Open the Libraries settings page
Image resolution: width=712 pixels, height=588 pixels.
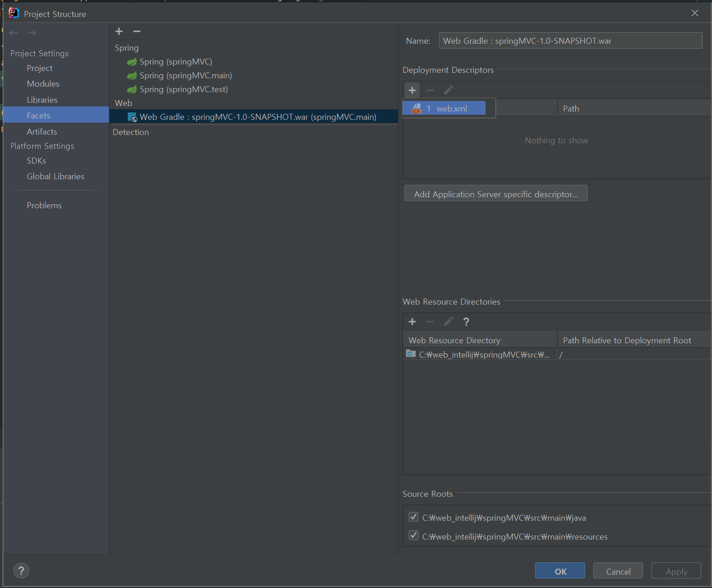tap(42, 100)
